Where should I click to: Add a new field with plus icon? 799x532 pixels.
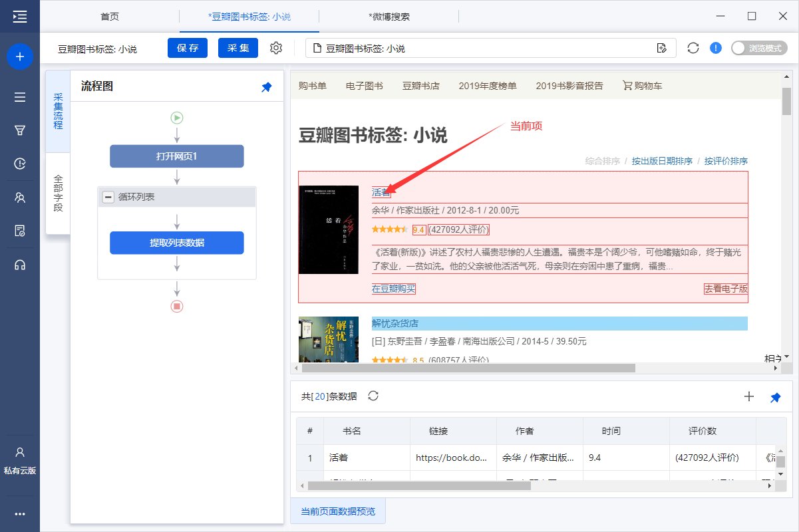(749, 396)
